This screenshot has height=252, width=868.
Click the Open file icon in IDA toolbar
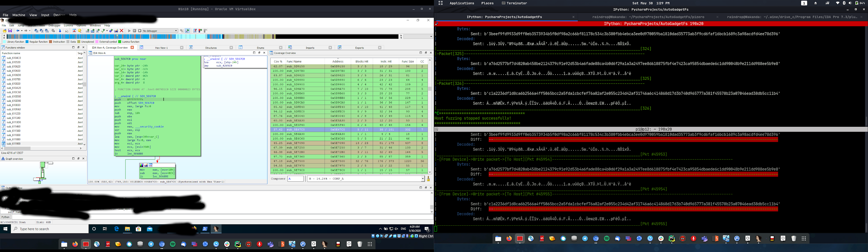click(5, 31)
